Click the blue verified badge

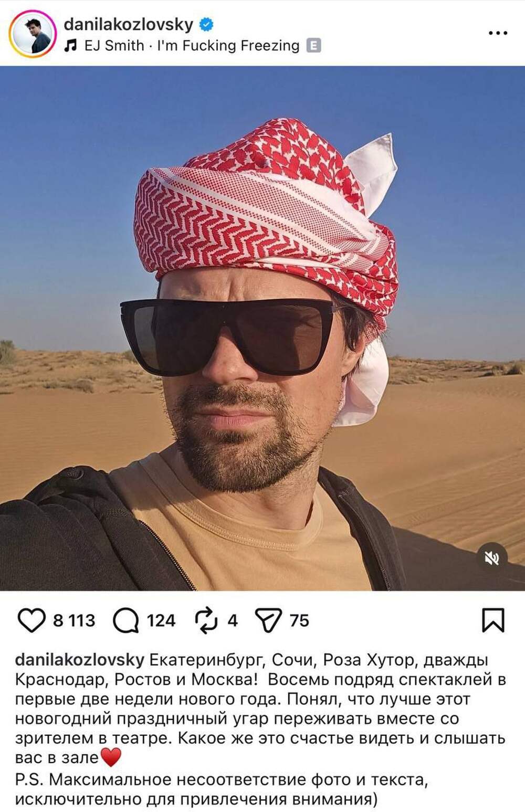(x=206, y=24)
